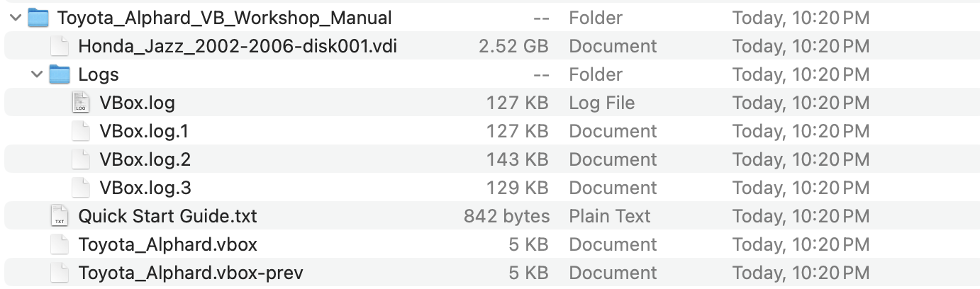Click the Honda_Jazz_2002-2006-disk001.vdi filename
The image size is (980, 289).
click(238, 46)
